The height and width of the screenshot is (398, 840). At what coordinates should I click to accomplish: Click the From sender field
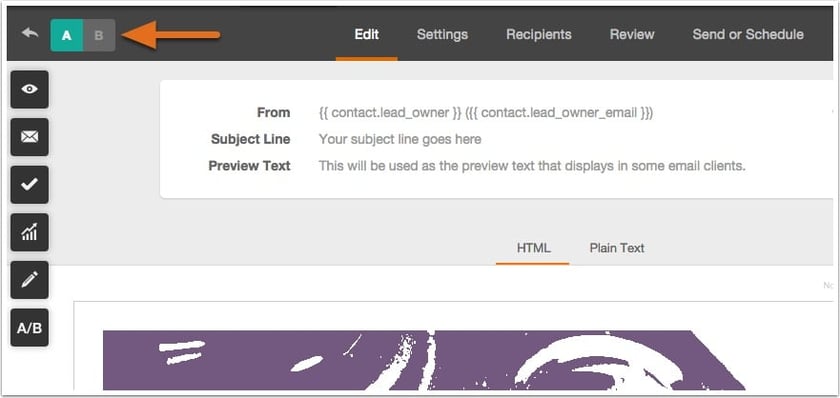[486, 112]
